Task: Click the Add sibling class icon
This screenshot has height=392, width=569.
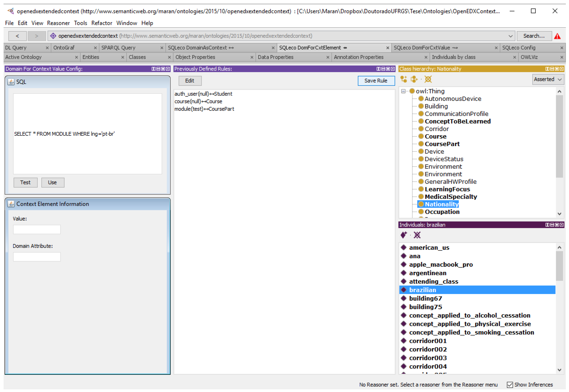Action: [414, 79]
